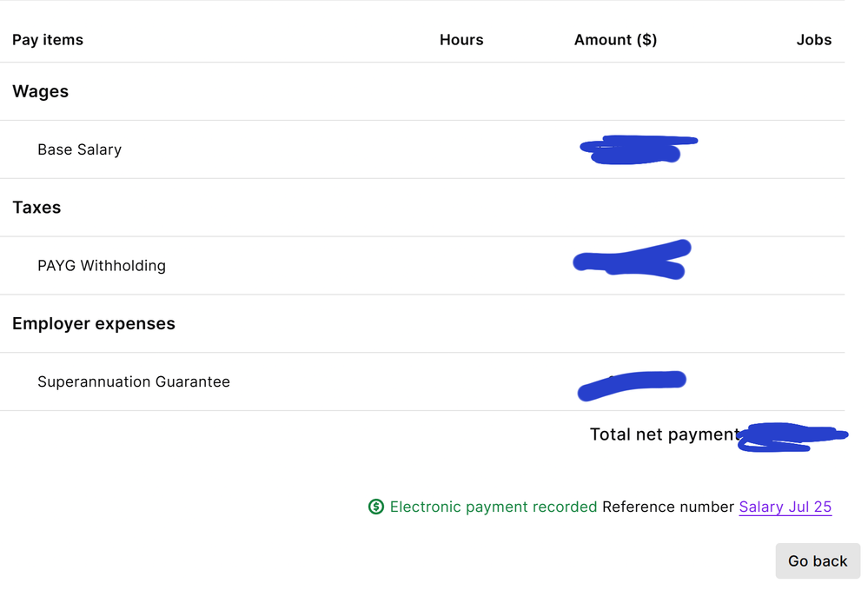Click the Wages section heading
The image size is (868, 590).
(x=40, y=91)
